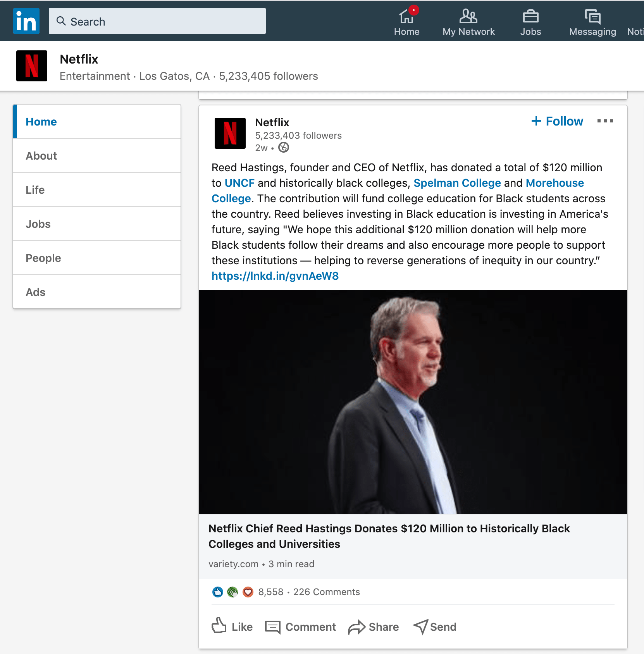The height and width of the screenshot is (654, 644).
Task: Click the variety.com source text
Action: coord(233,564)
